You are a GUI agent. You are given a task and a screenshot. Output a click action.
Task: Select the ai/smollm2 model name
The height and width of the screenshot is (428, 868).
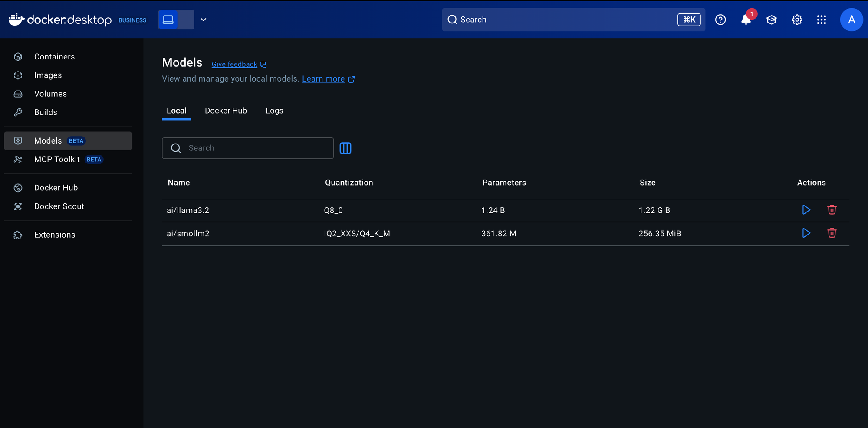coord(188,234)
